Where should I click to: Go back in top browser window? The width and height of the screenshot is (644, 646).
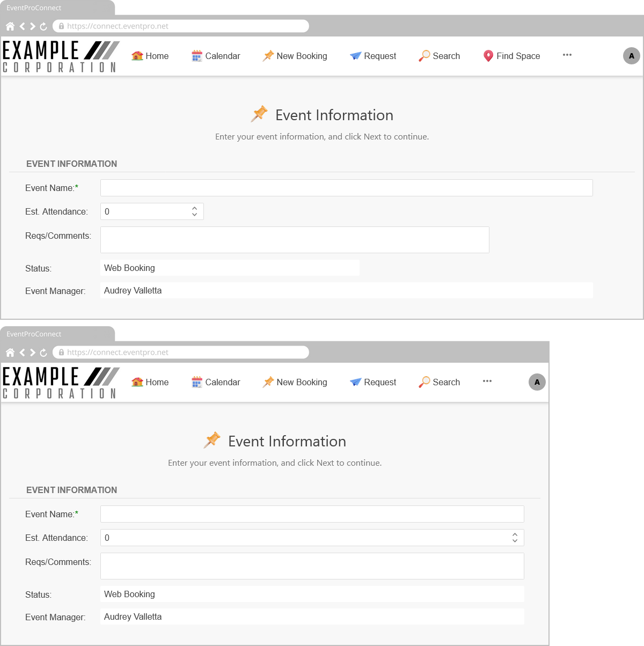[22, 26]
